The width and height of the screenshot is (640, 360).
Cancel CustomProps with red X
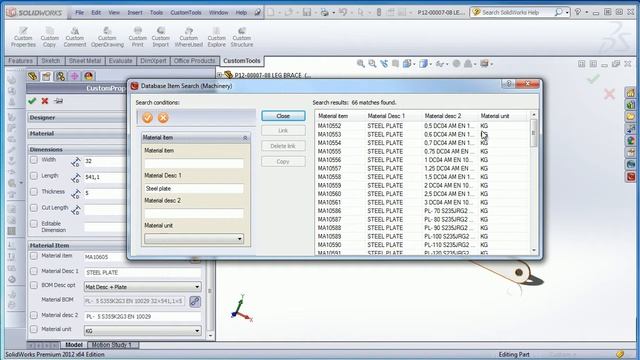pos(45,101)
